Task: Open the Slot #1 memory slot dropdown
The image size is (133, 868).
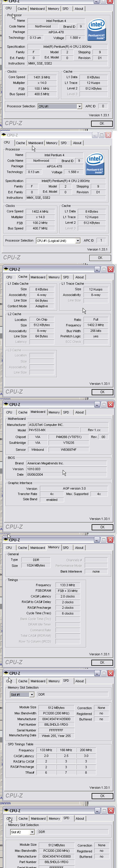Action: (32, 694)
